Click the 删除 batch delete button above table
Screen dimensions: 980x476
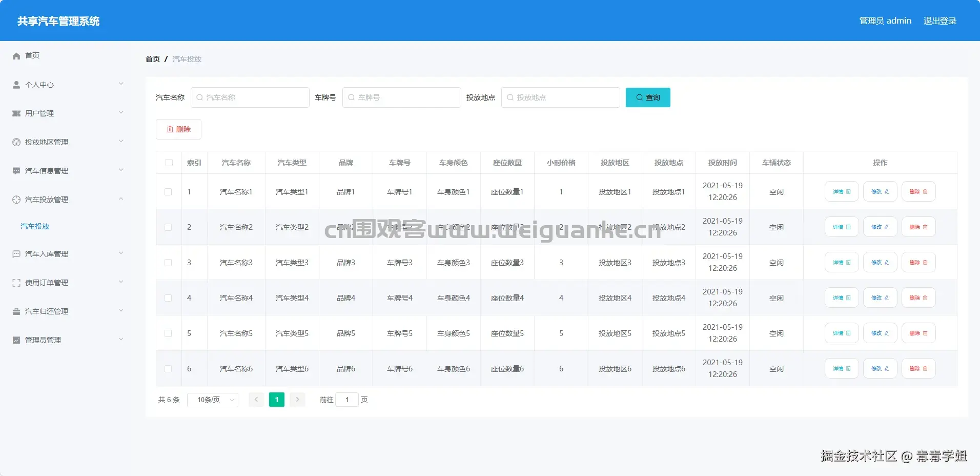tap(178, 129)
